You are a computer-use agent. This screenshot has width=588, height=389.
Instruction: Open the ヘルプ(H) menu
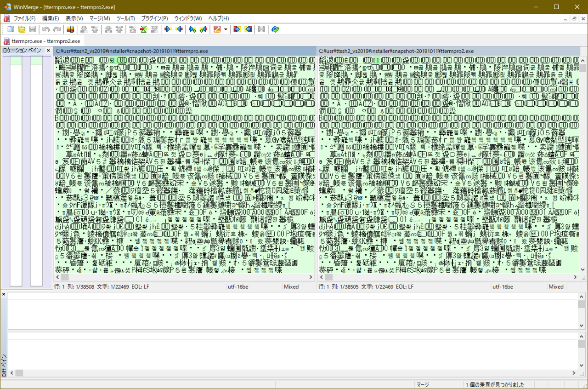[x=219, y=18]
